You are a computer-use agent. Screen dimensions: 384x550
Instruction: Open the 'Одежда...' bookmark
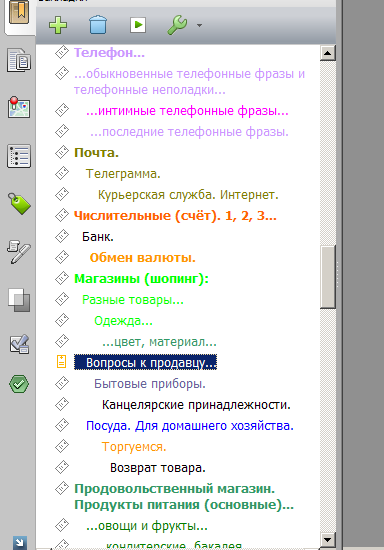pos(123,321)
